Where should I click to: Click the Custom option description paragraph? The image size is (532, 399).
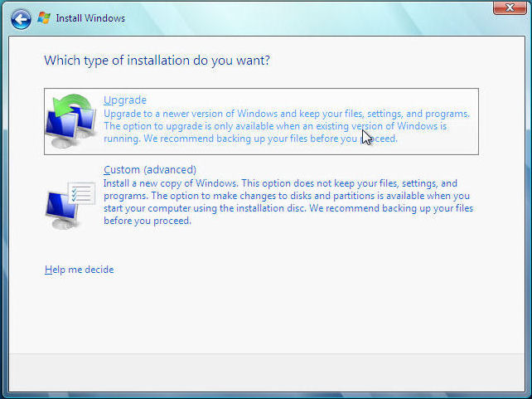286,202
